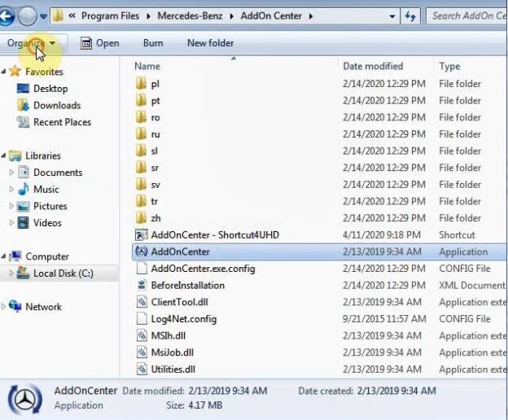The height and width of the screenshot is (420, 508).
Task: Expand the Documents library
Action: pos(11,173)
